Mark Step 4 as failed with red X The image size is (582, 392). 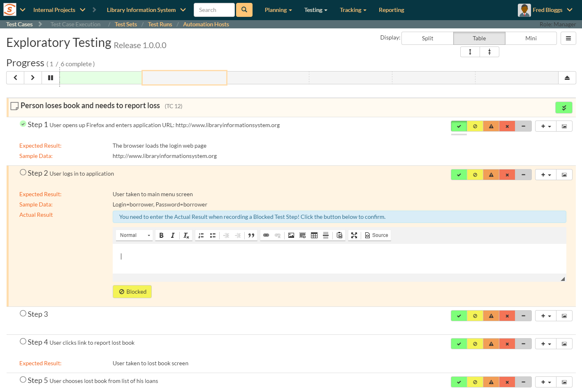click(x=507, y=344)
